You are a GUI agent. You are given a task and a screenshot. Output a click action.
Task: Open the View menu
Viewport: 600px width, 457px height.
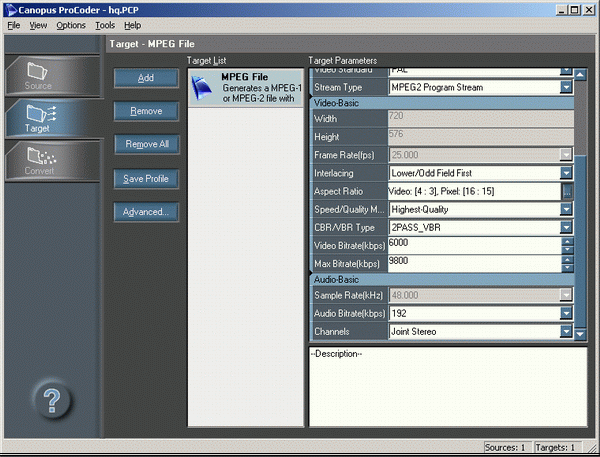tap(38, 26)
